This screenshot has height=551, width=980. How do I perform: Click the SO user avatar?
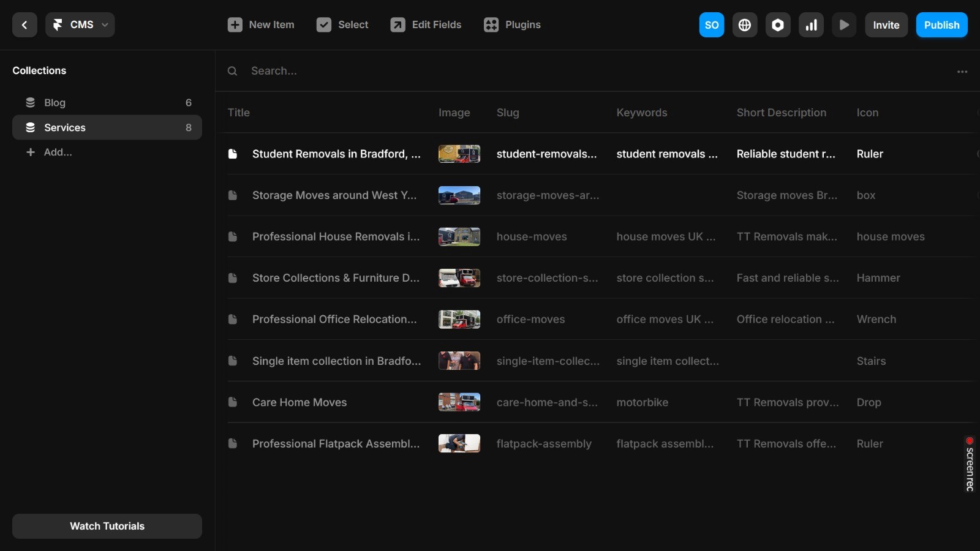[x=712, y=25]
